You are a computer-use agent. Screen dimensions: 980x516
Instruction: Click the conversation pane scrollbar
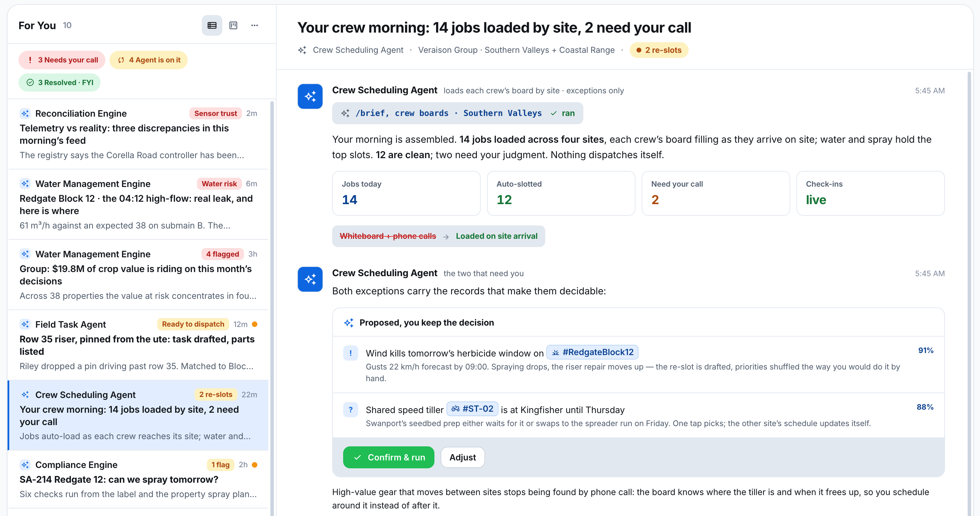[970, 294]
